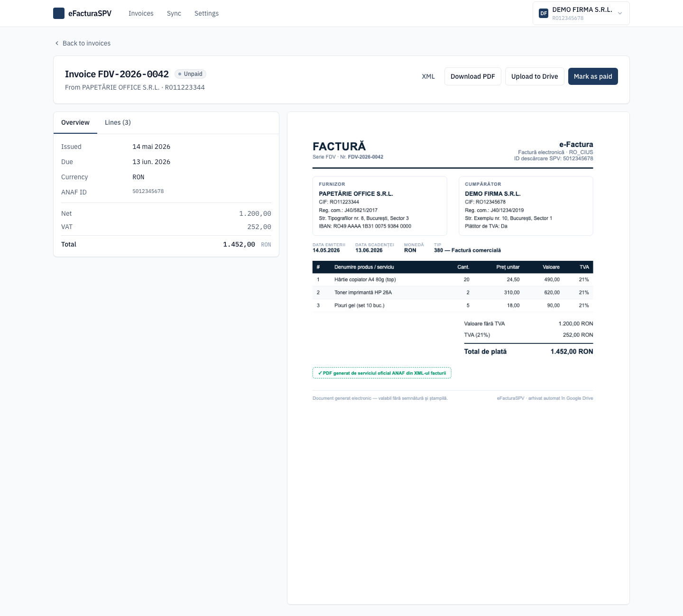
Task: Click Upload to Drive button
Action: point(535,76)
